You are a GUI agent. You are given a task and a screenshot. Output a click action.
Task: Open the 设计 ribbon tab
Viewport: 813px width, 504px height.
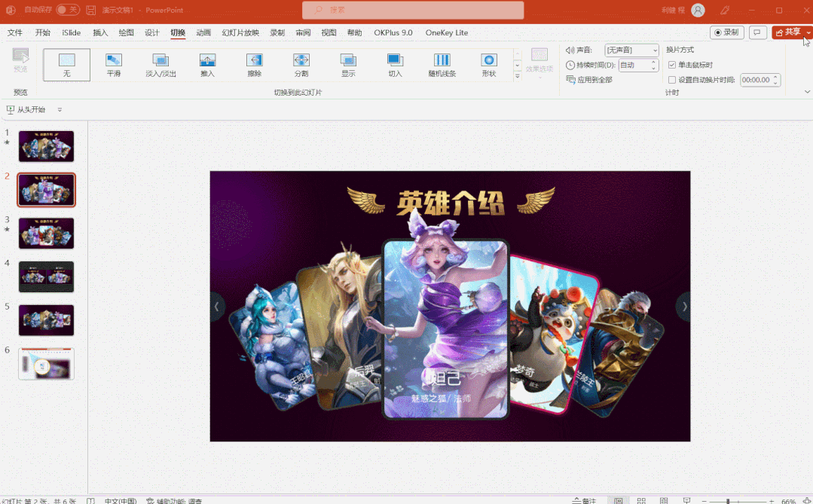click(152, 32)
